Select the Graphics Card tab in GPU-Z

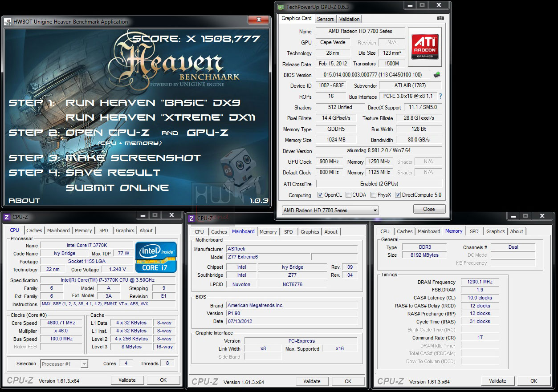297,18
